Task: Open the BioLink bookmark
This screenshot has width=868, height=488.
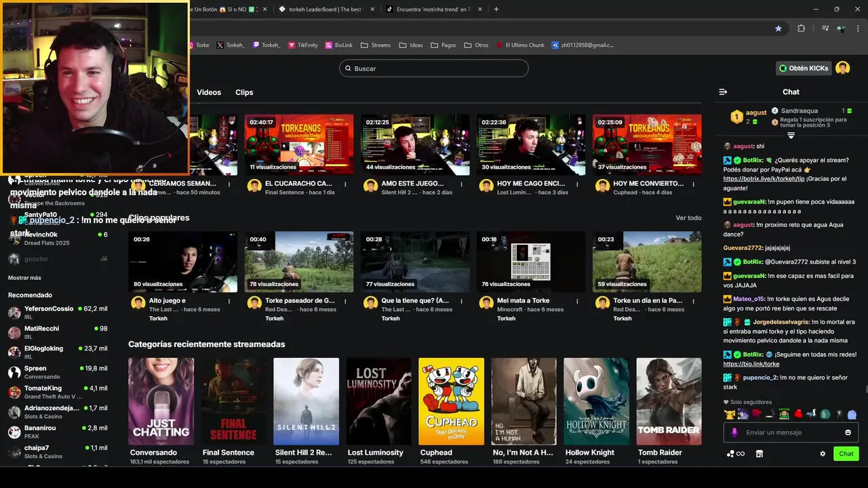Action: coord(338,45)
